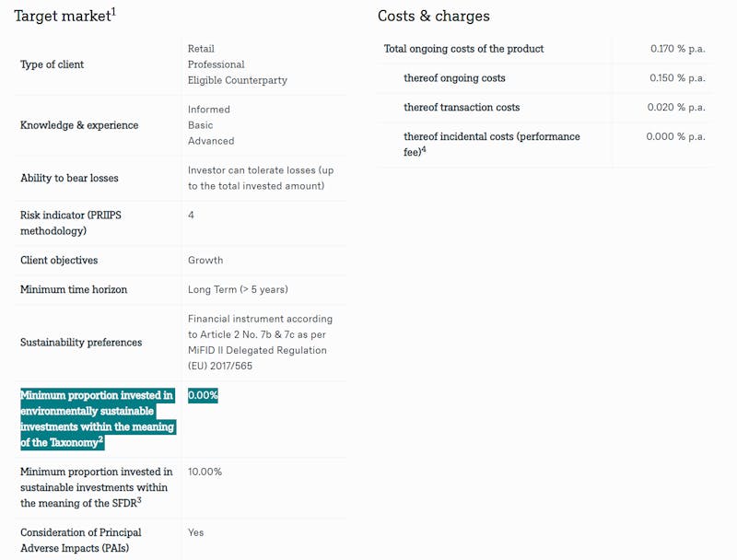Select thereof transaction costs row
The image size is (737, 560).
[545, 107]
